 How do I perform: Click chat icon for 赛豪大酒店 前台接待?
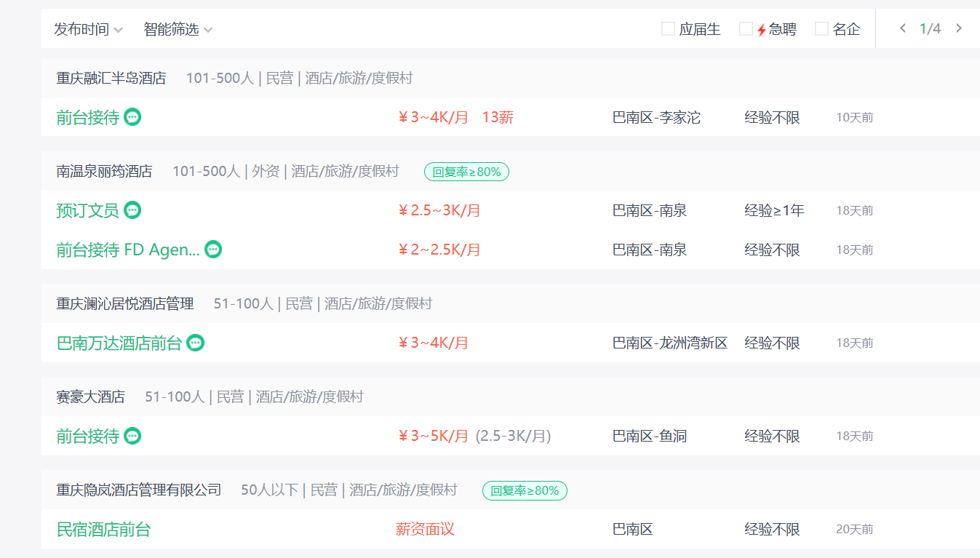(x=132, y=436)
